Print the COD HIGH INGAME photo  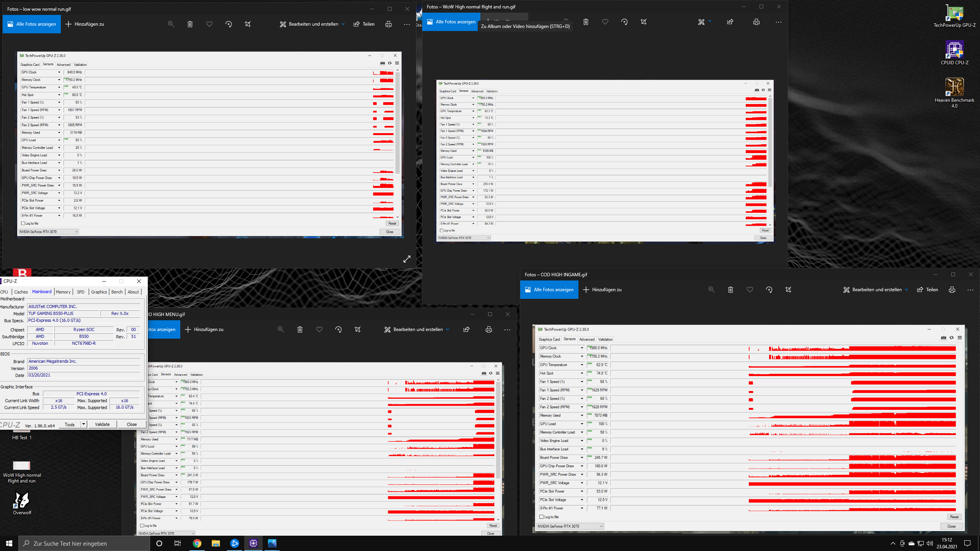[x=952, y=290]
